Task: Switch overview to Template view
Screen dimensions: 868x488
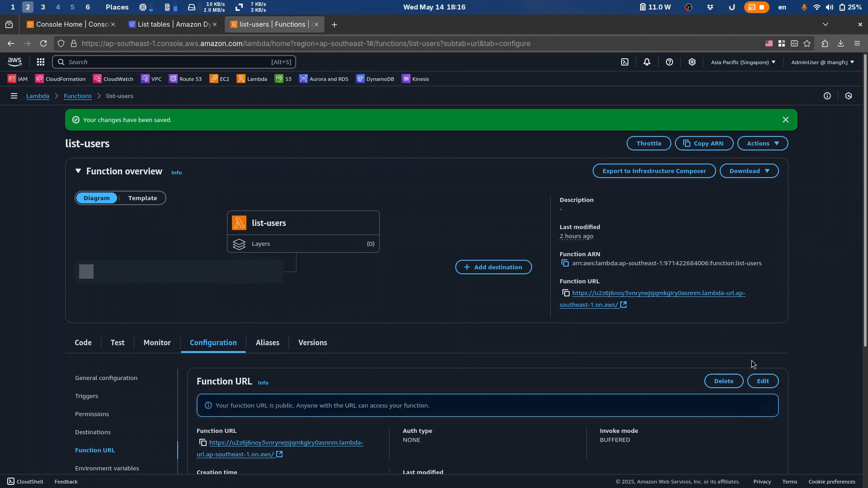Action: (x=142, y=198)
